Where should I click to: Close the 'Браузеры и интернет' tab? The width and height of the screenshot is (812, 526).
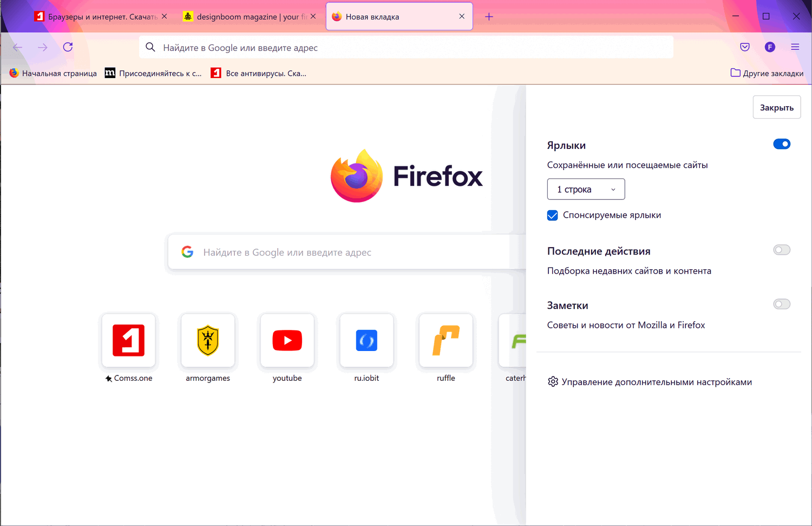tap(164, 16)
